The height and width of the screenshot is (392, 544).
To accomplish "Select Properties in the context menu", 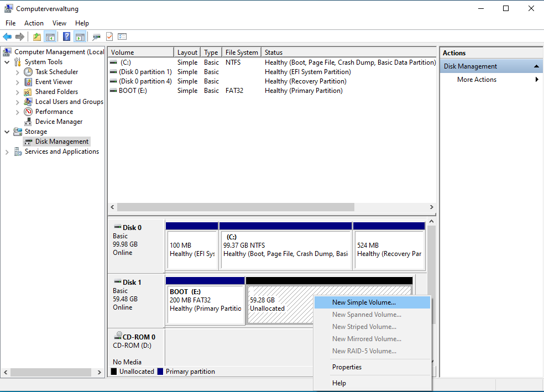I will pyautogui.click(x=347, y=367).
